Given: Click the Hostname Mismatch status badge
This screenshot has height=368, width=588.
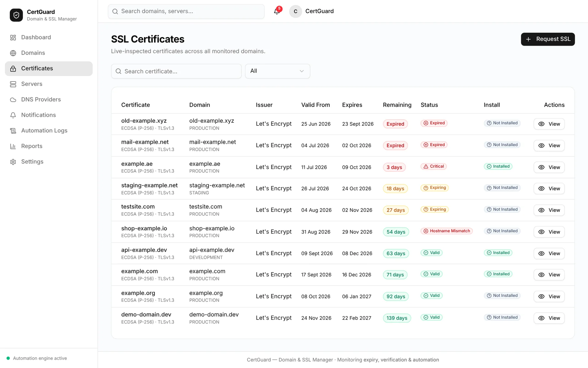Looking at the screenshot, I should [x=447, y=231].
